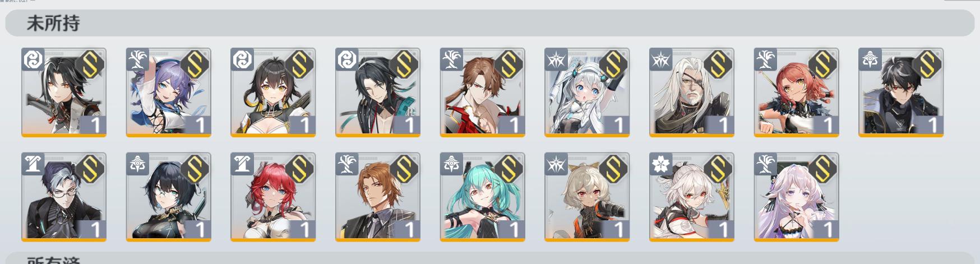
Task: Choose the black-haired girl with yellow eyes card
Action: 273,92
